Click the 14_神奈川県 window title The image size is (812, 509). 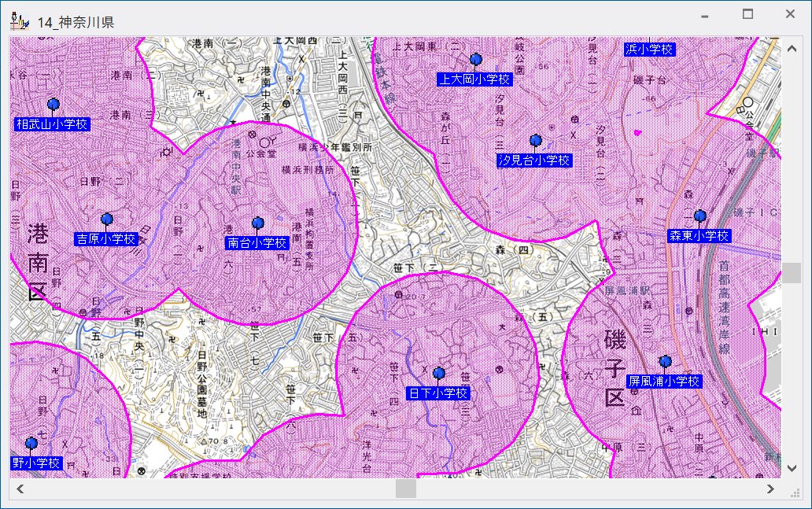click(76, 22)
